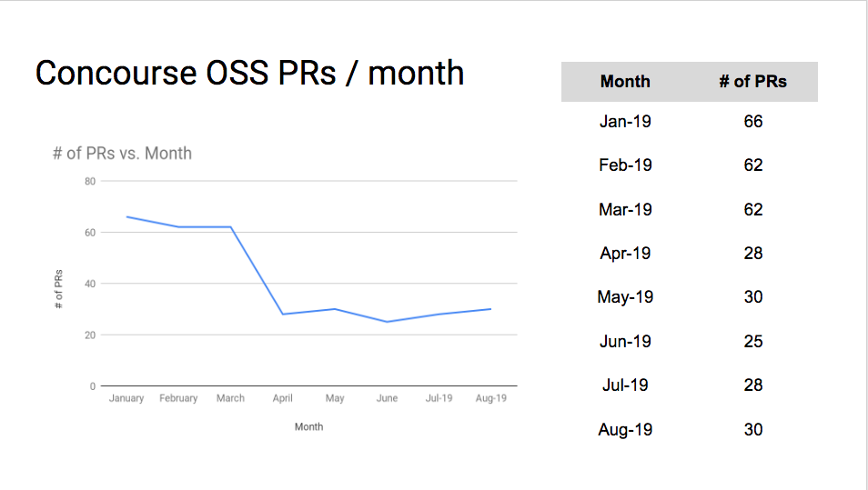This screenshot has width=868, height=490.
Task: Click the "Aug-19" cell in the table
Action: pyautogui.click(x=625, y=429)
